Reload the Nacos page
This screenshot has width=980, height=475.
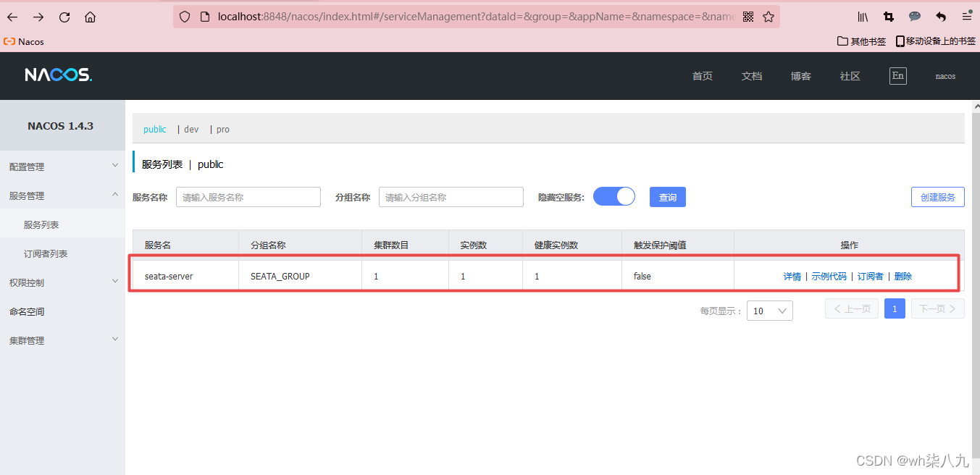pyautogui.click(x=64, y=17)
